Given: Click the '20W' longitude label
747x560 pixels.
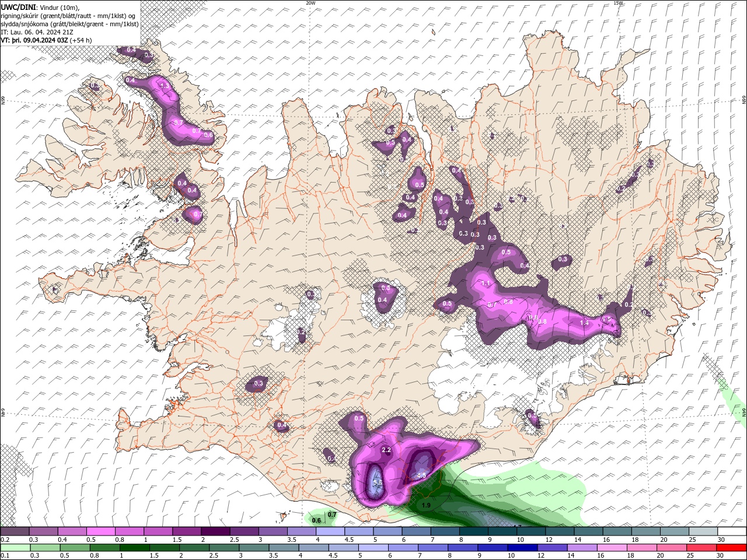Looking at the screenshot, I should 310,2.
